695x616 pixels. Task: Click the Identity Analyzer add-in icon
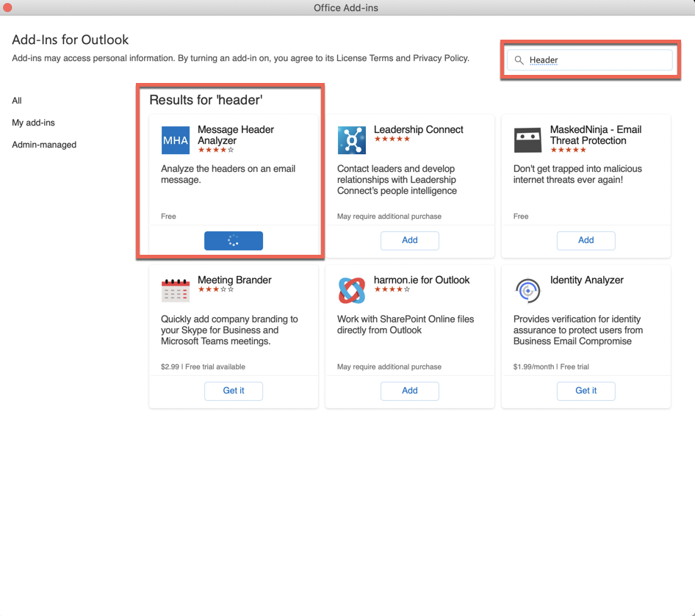527,291
